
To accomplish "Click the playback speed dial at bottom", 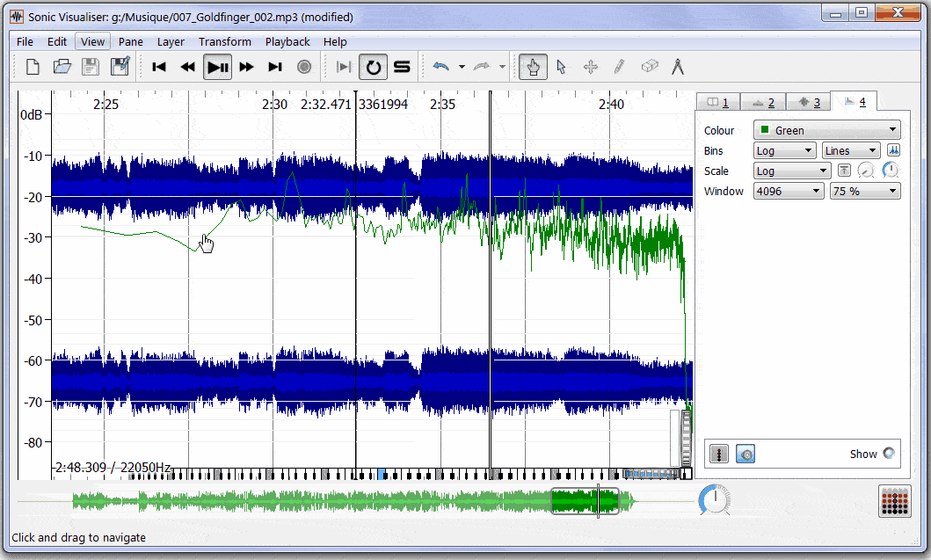I will [714, 500].
